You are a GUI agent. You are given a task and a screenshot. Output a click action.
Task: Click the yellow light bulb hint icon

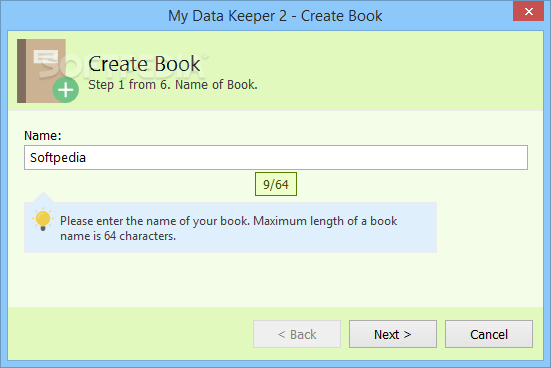click(43, 219)
